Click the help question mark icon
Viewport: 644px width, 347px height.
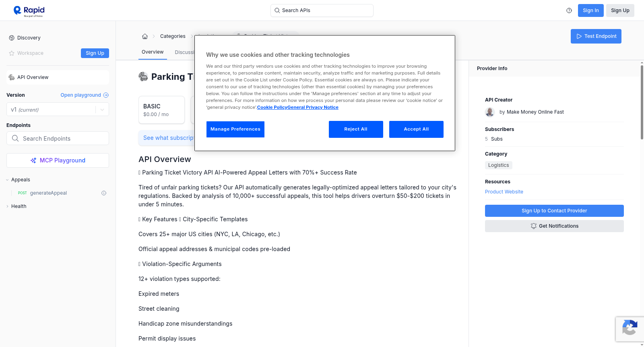569,10
